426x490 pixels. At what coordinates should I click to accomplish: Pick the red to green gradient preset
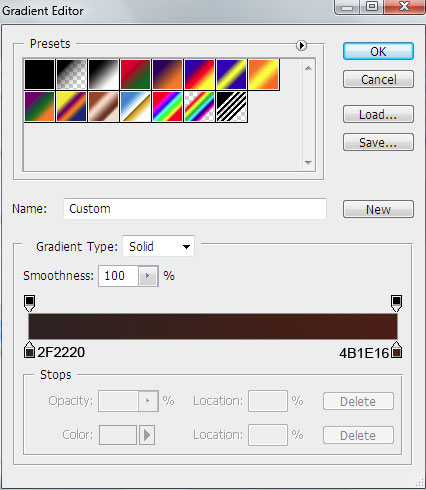click(x=135, y=75)
